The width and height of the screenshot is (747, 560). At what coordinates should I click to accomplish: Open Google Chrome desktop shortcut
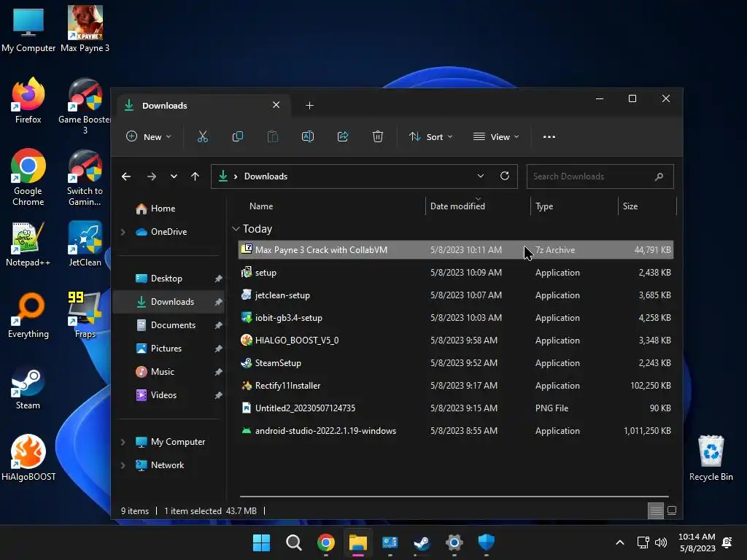28,177
